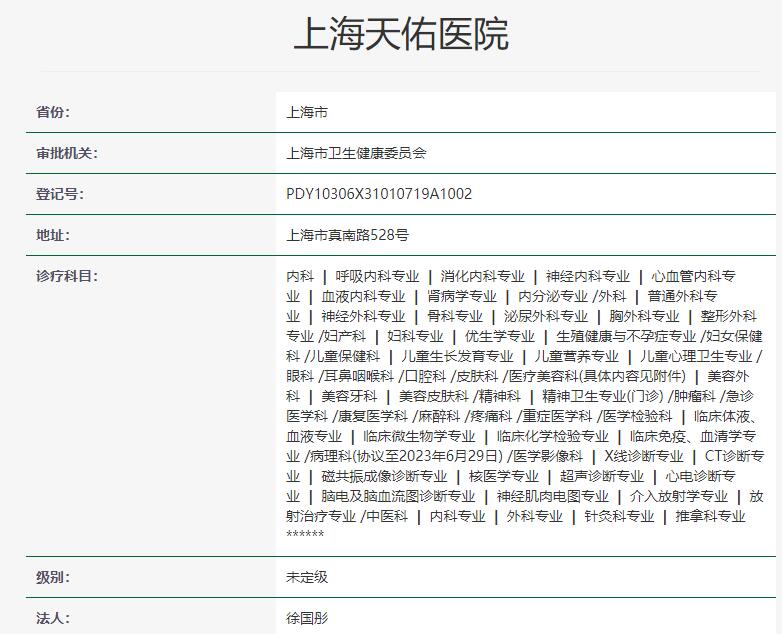Click 磁共振成像诊断专业 entry

tap(384, 476)
